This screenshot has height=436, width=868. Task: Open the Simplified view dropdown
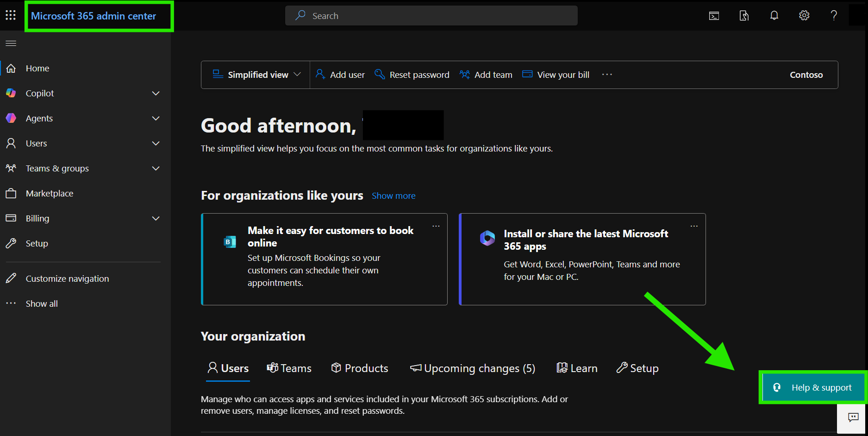256,75
